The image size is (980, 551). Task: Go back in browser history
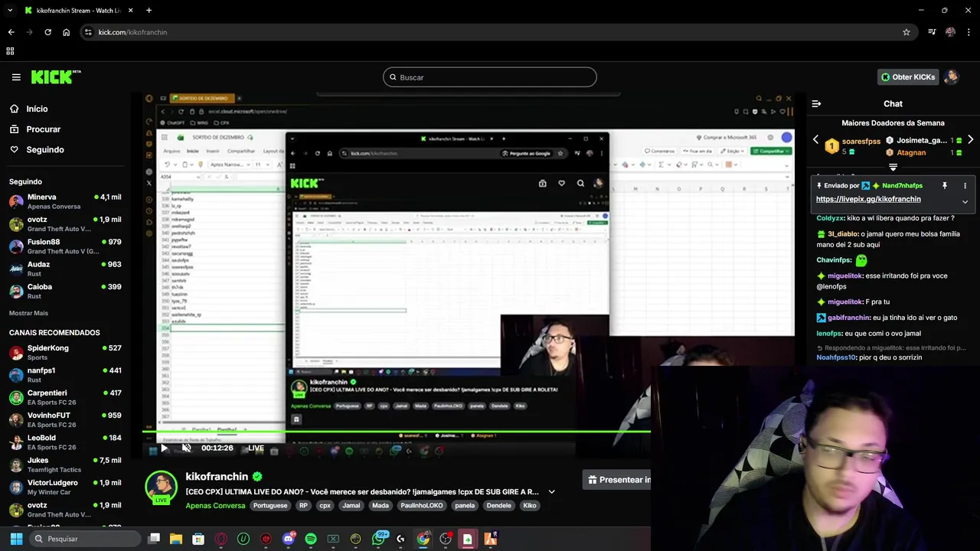[x=11, y=32]
